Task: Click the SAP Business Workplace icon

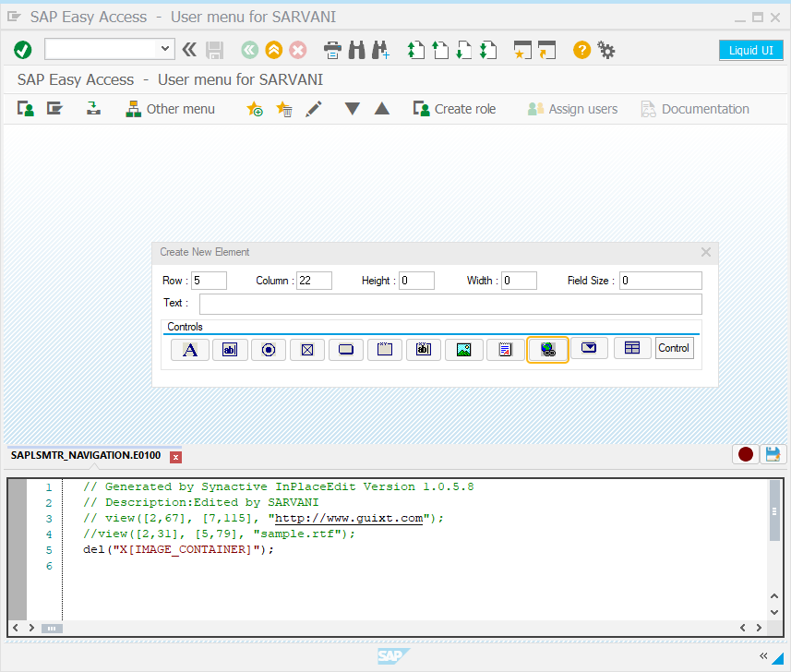Action: coord(93,109)
